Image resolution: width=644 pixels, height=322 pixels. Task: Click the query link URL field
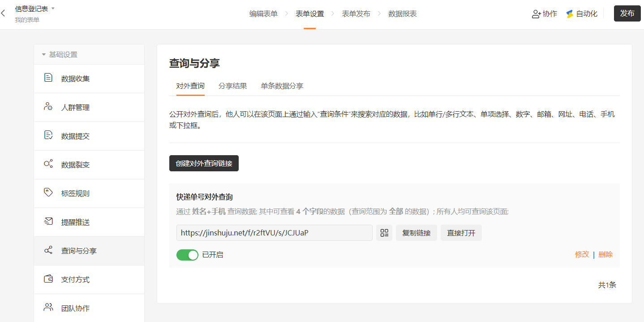click(275, 233)
